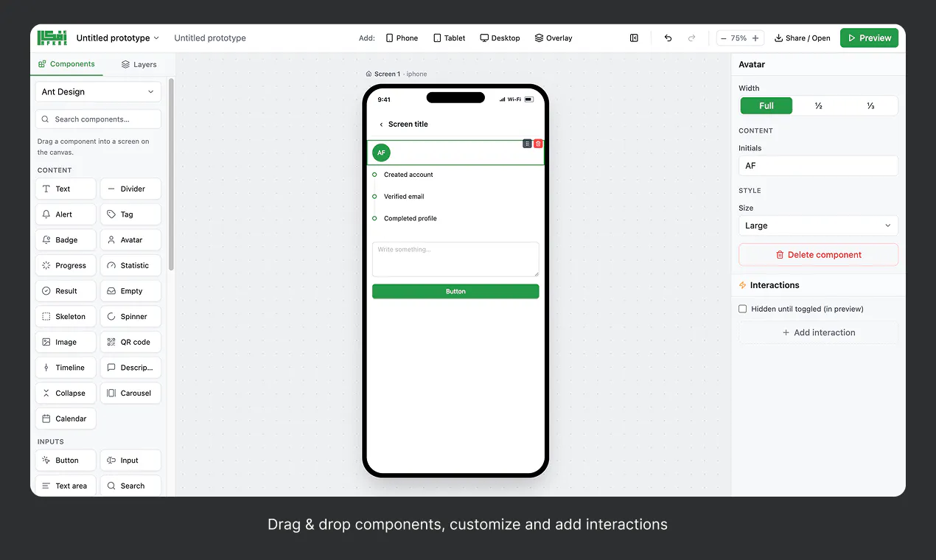The image size is (936, 560).
Task: Add the Statistic component
Action: pyautogui.click(x=130, y=265)
